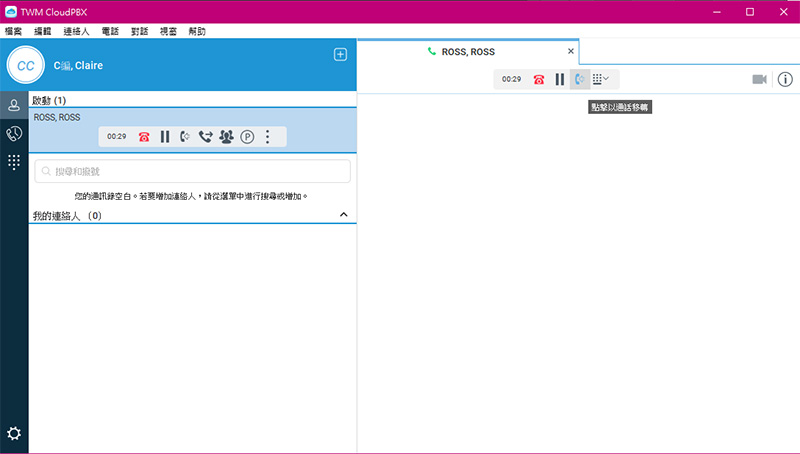Image resolution: width=800 pixels, height=454 pixels.
Task: Toggle video camera icon
Action: 760,79
